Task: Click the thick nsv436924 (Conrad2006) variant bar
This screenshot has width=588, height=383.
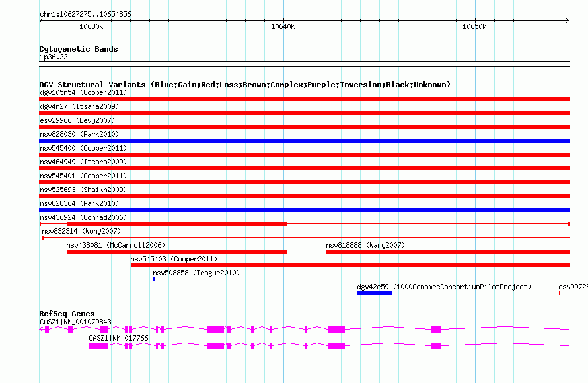Action: pos(177,224)
